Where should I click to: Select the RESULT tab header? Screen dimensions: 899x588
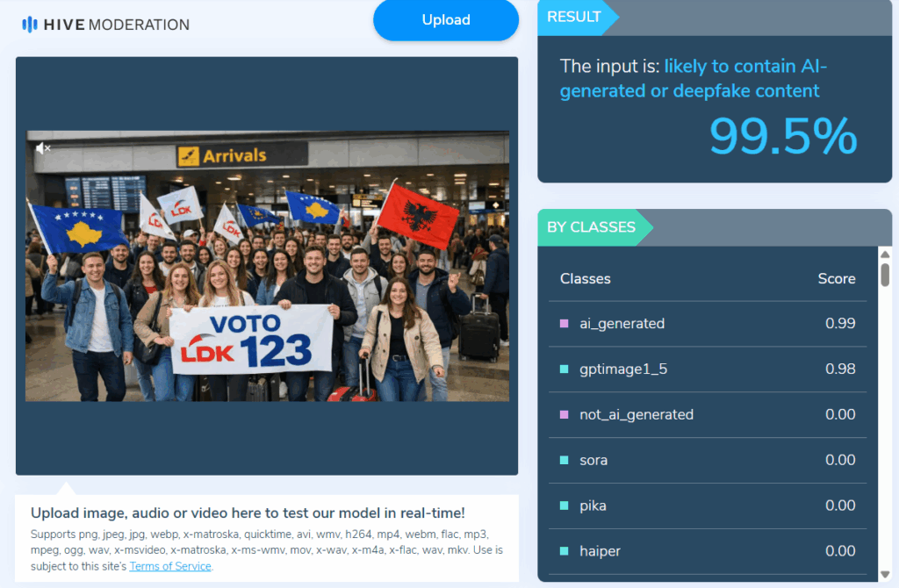click(575, 18)
